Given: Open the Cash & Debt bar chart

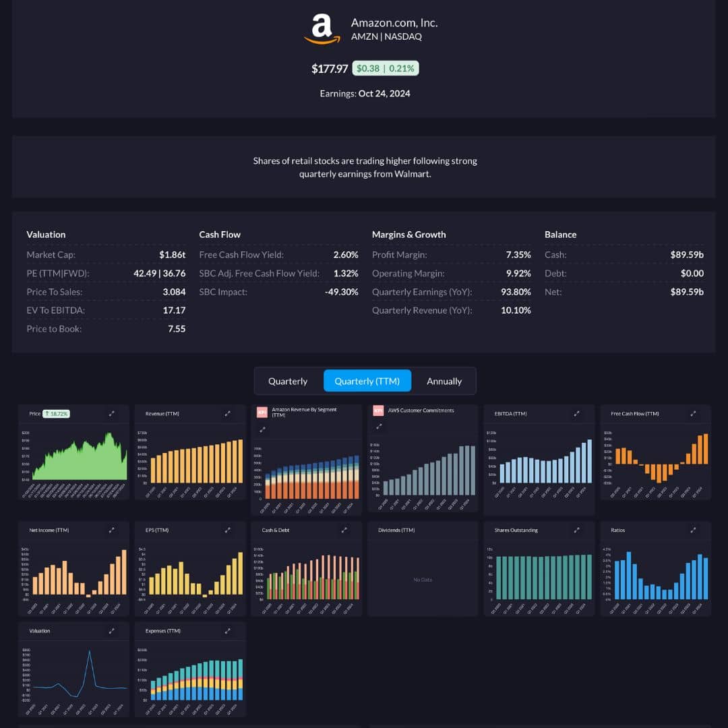Looking at the screenshot, I should tap(307, 580).
